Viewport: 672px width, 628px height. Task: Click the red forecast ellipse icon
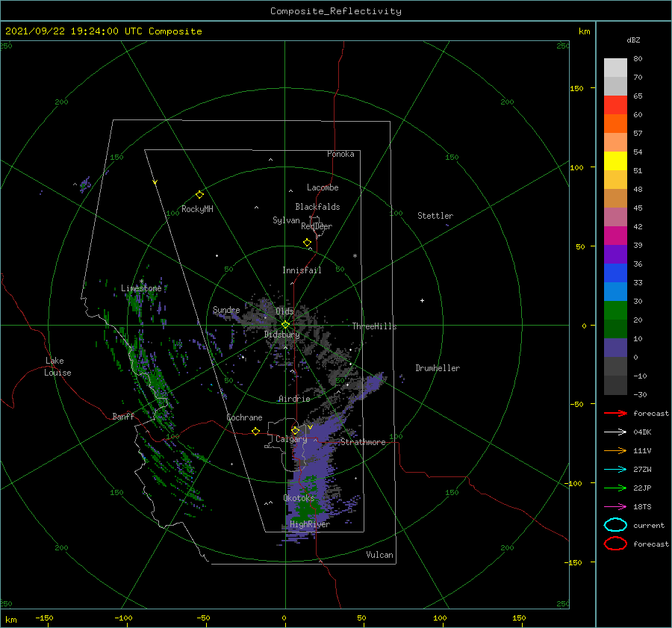coord(615,544)
